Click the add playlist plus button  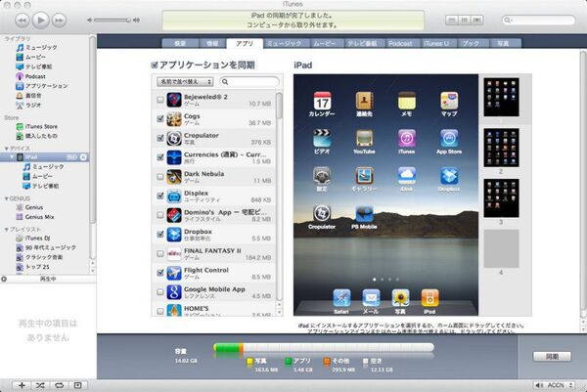point(22,385)
